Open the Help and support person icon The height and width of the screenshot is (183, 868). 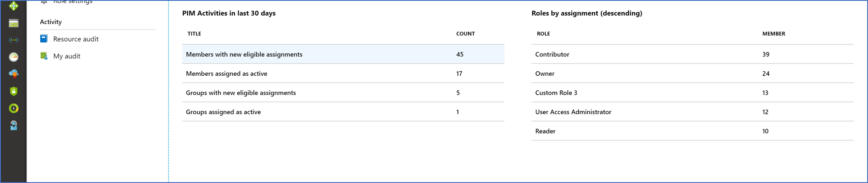(x=13, y=125)
